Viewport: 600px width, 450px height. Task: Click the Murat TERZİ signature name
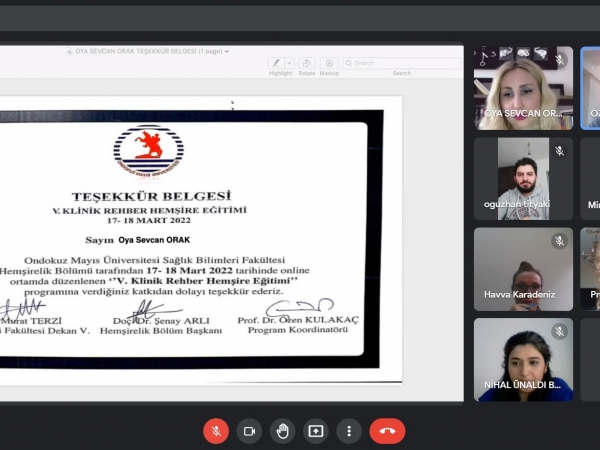click(x=31, y=321)
